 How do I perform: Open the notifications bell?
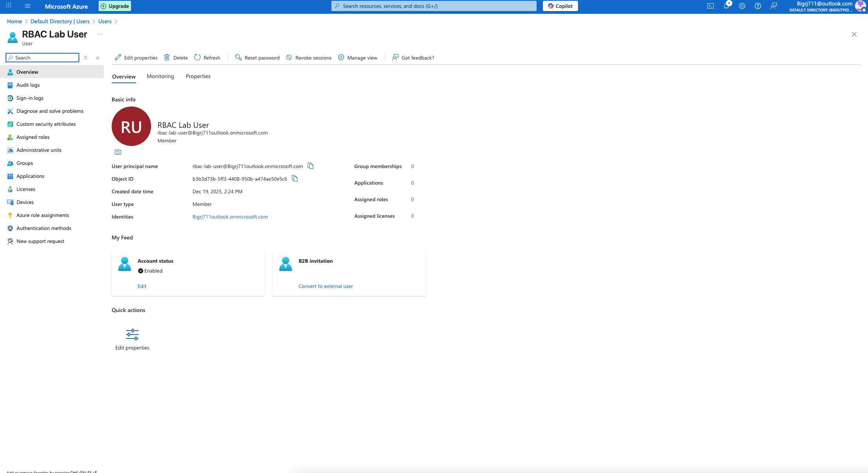pyautogui.click(x=726, y=6)
